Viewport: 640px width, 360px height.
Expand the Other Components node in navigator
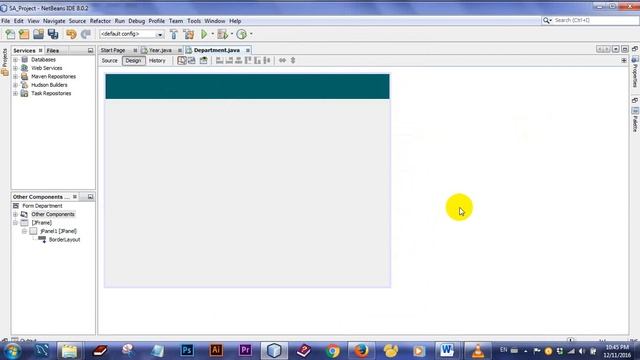[x=16, y=214]
